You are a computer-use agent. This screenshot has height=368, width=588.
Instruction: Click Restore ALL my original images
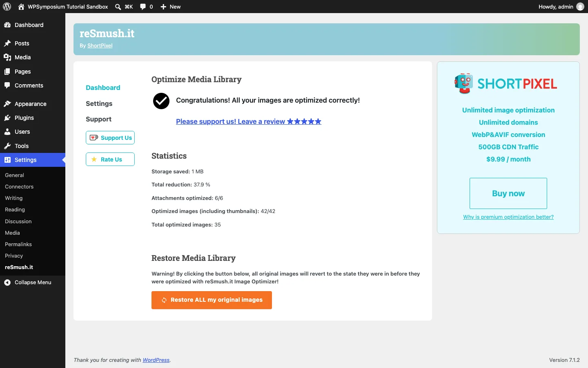coord(212,300)
